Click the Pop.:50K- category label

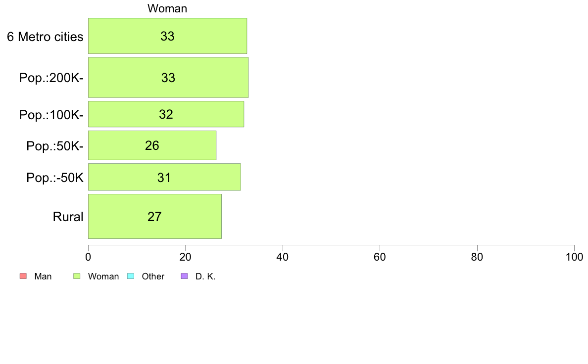tap(55, 146)
